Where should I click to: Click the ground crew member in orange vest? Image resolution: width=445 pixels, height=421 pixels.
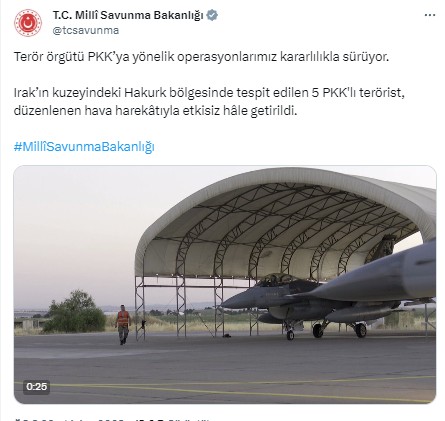(x=123, y=324)
